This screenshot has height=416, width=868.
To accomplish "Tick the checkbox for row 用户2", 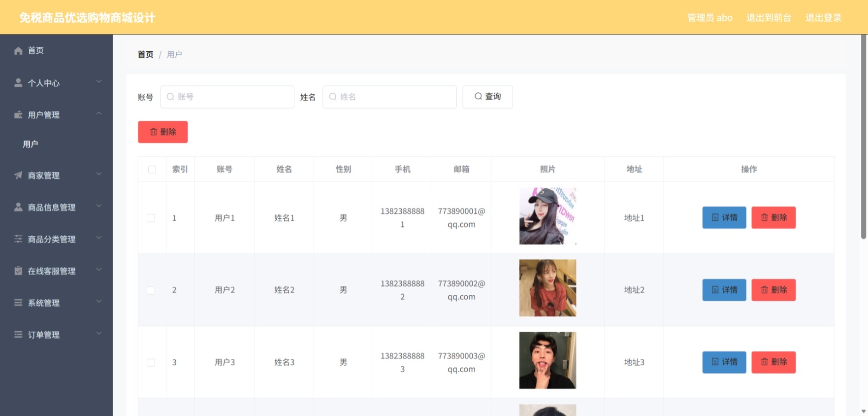I will (151, 290).
